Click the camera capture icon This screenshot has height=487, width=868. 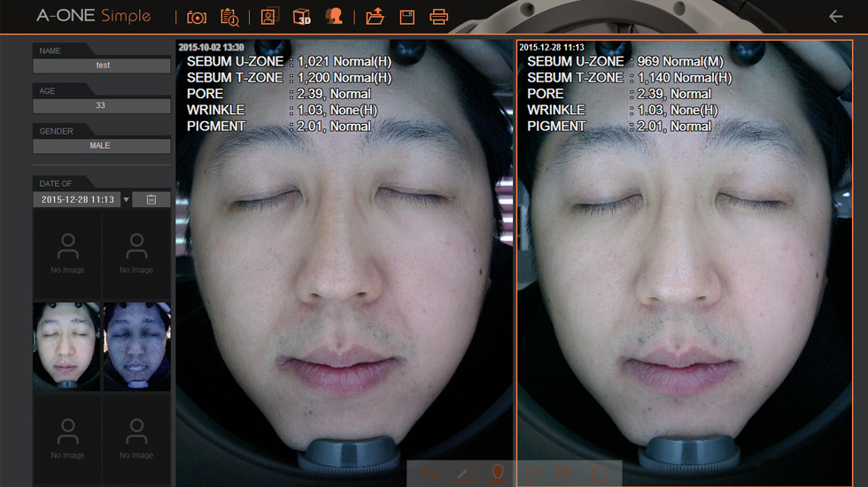tap(197, 17)
